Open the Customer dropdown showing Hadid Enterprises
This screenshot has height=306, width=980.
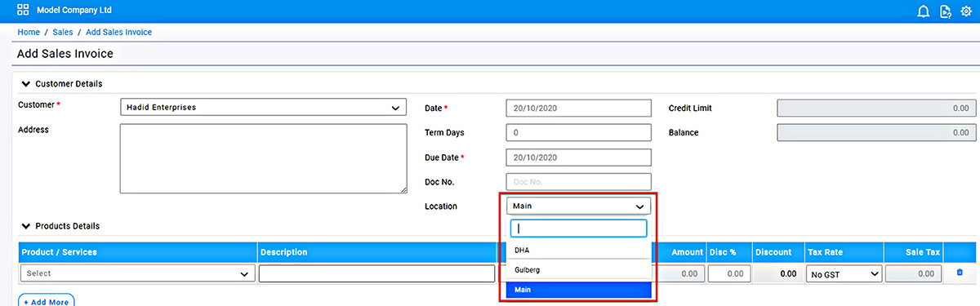tap(263, 107)
